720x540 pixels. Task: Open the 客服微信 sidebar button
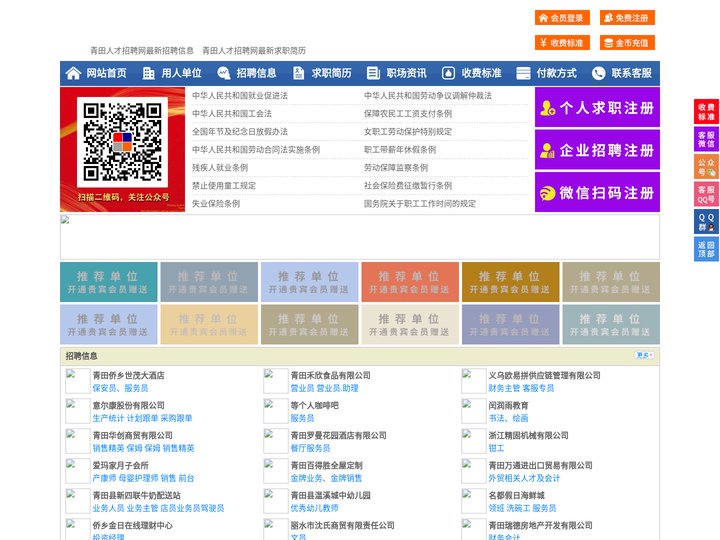(x=706, y=139)
